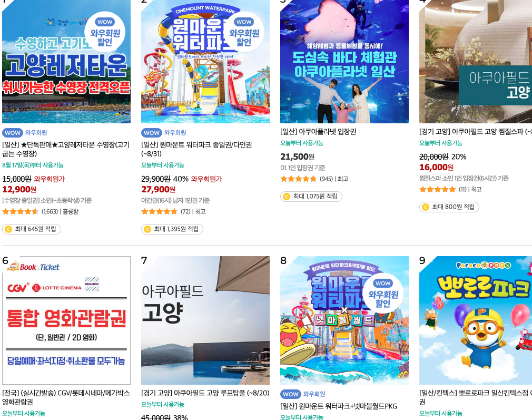Screen dimensions: 532x420
Task: Open 아쿠아필드 고양 루프탑풀 title link
Action: (x=205, y=393)
